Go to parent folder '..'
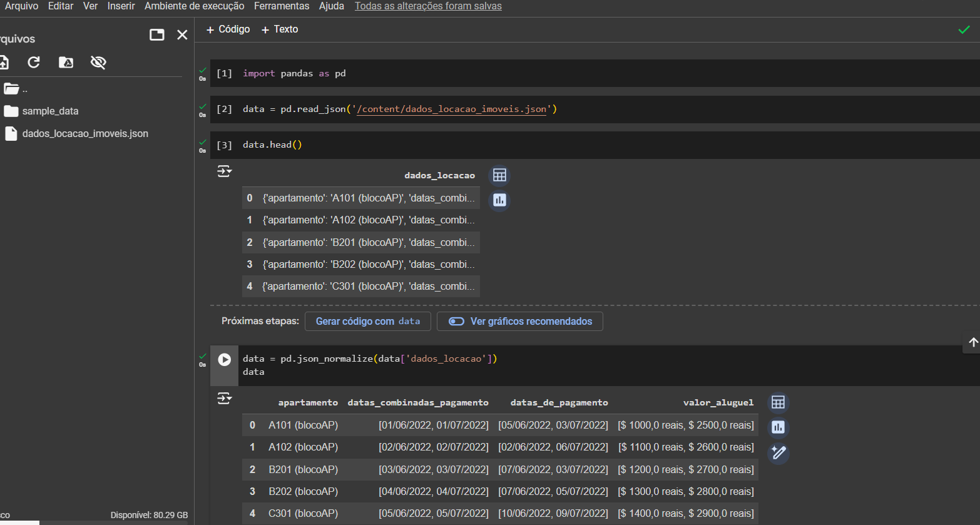Viewport: 980px width, 525px height. [16, 89]
